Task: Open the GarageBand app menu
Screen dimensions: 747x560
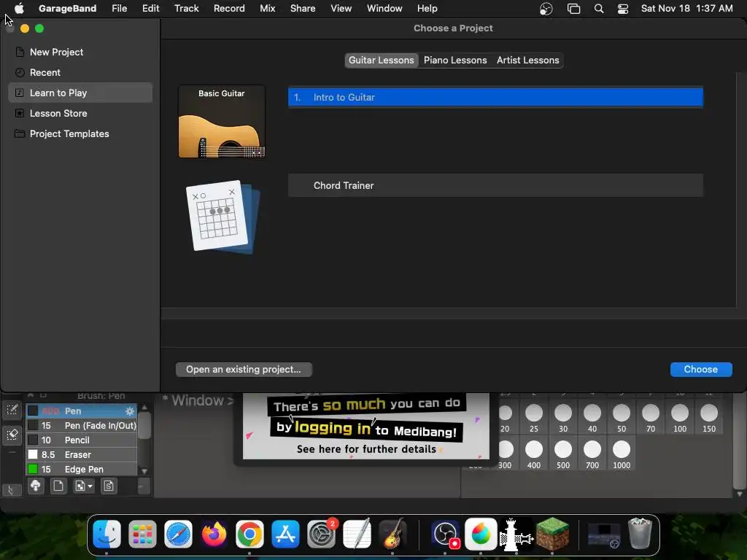Action: tap(67, 9)
